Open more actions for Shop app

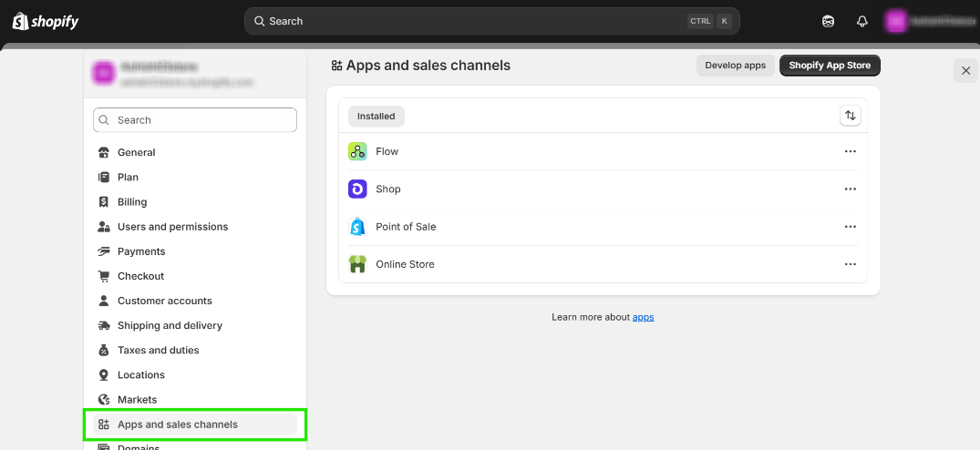coord(850,189)
